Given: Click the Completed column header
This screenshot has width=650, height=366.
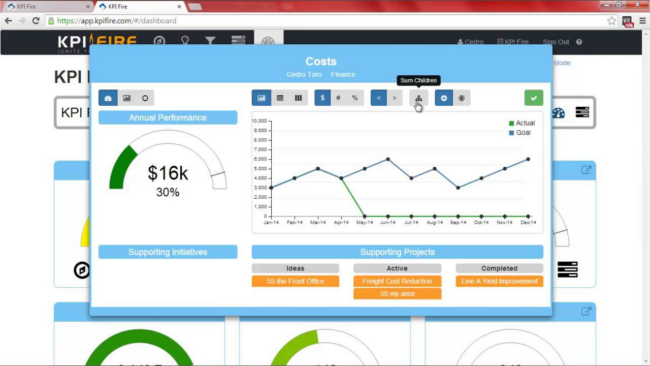Looking at the screenshot, I should [x=500, y=268].
